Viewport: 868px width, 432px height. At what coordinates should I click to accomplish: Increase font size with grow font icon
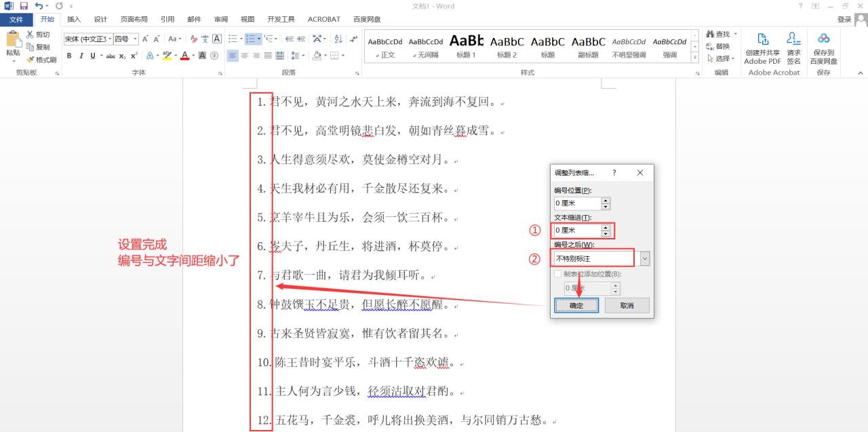point(146,39)
